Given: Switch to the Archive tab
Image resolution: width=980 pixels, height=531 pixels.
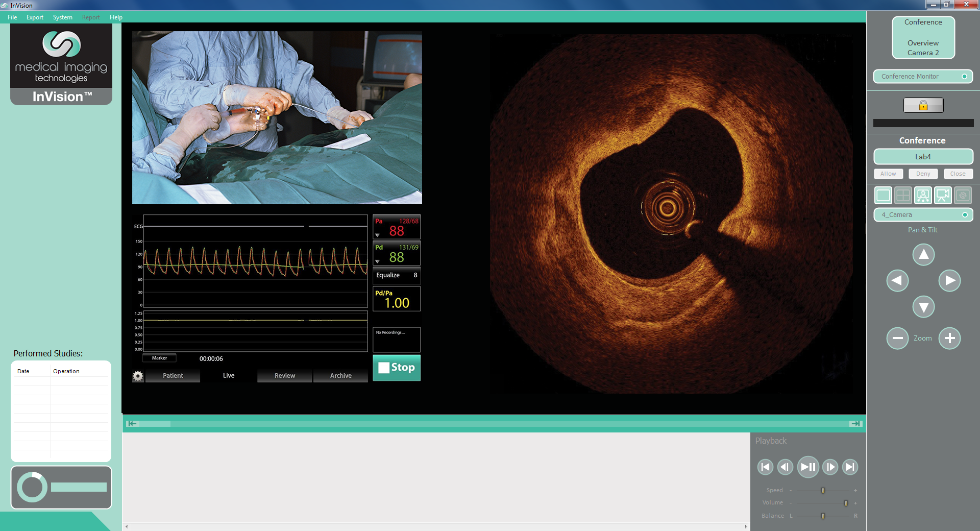Looking at the screenshot, I should pyautogui.click(x=340, y=376).
